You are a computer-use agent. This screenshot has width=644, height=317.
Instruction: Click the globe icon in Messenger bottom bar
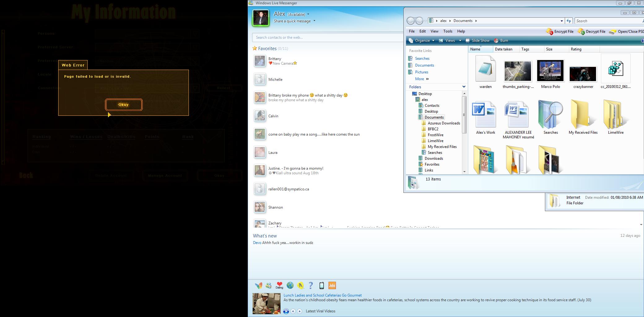coord(290,285)
